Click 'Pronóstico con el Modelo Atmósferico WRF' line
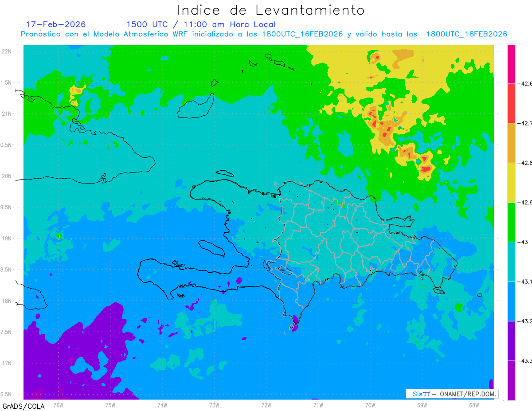Screen dimensions: 532x411 click(x=264, y=34)
